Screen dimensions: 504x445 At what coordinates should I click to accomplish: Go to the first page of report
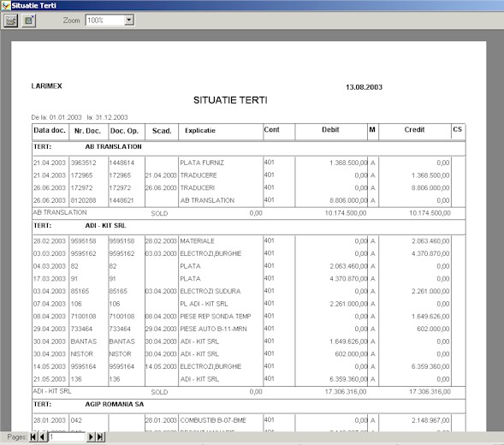(x=33, y=436)
